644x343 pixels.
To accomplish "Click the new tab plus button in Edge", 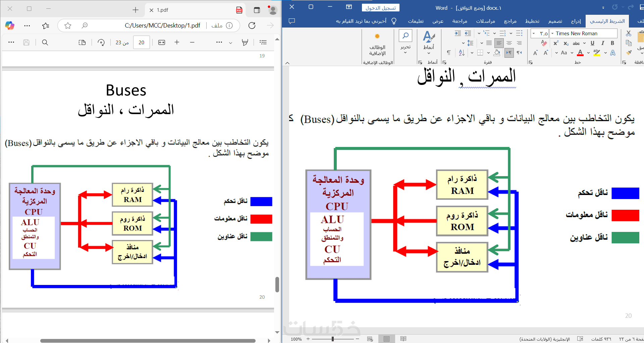I will tap(136, 10).
